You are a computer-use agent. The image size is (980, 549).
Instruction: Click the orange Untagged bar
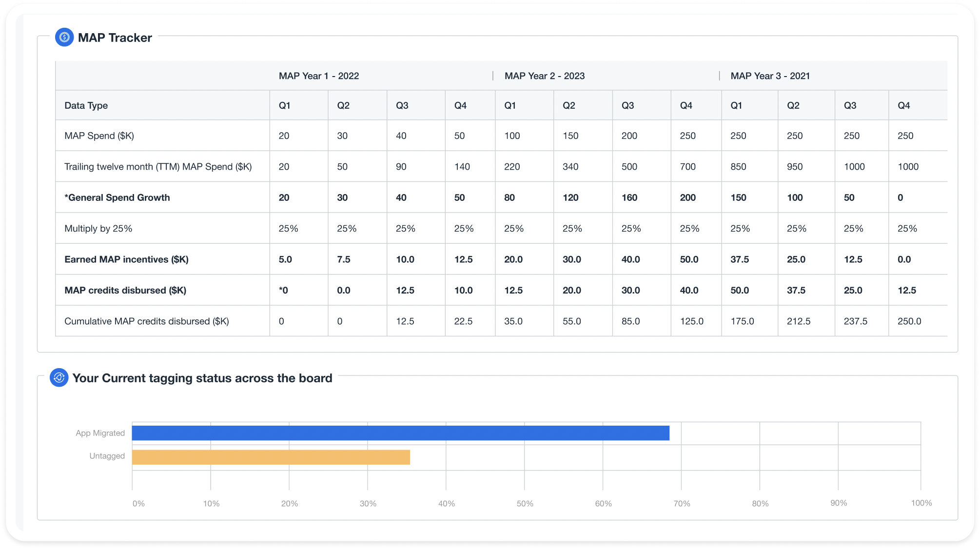pyautogui.click(x=271, y=457)
